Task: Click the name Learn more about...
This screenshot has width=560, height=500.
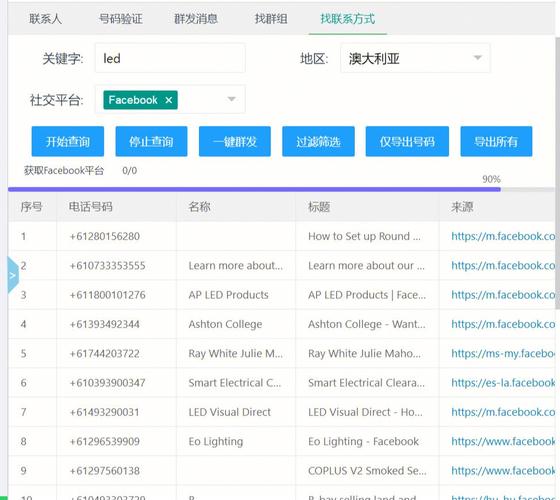Action: tap(235, 265)
